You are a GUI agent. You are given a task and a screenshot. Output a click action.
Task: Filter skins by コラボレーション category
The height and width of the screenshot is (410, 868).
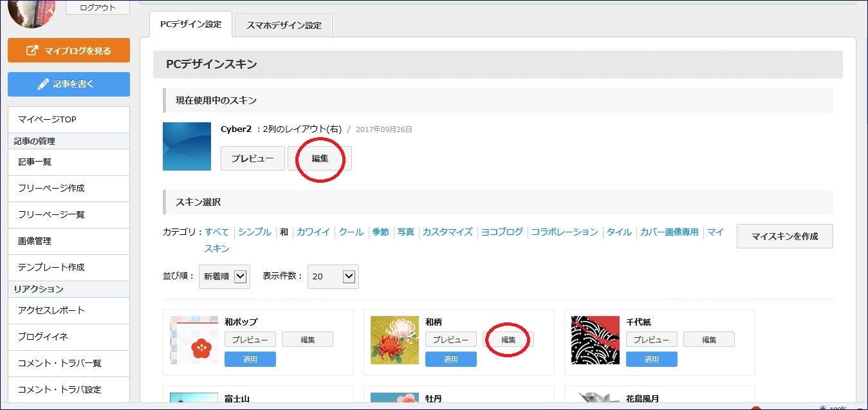pyautogui.click(x=565, y=232)
